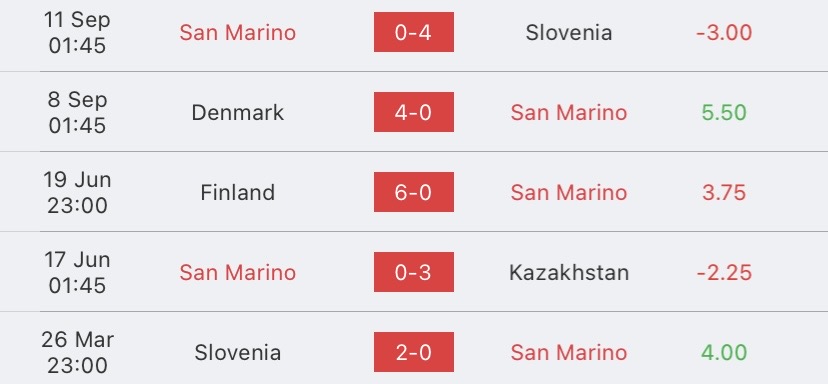Viewport: 828px width, 384px height.
Task: Open the 4-0 Denmark vs San Marino score
Action: (413, 112)
